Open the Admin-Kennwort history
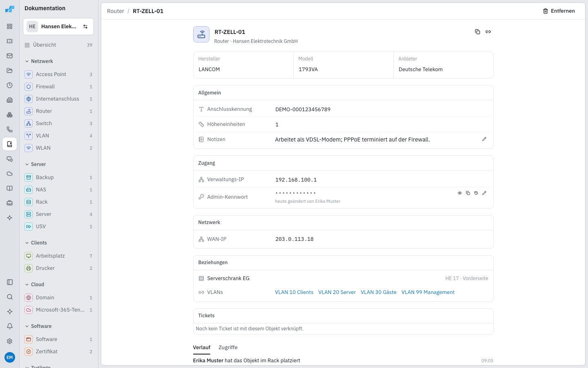588x368 pixels. point(476,193)
